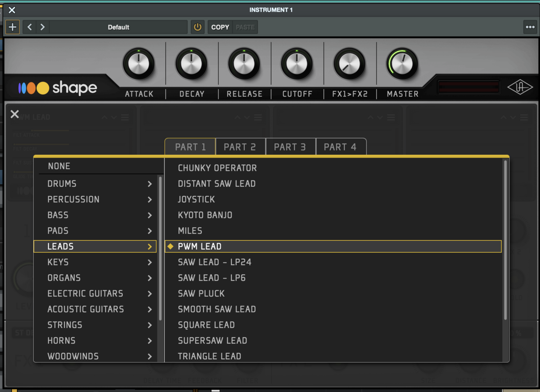Go to previous preset with left arrow
The image size is (540, 392).
(x=30, y=27)
